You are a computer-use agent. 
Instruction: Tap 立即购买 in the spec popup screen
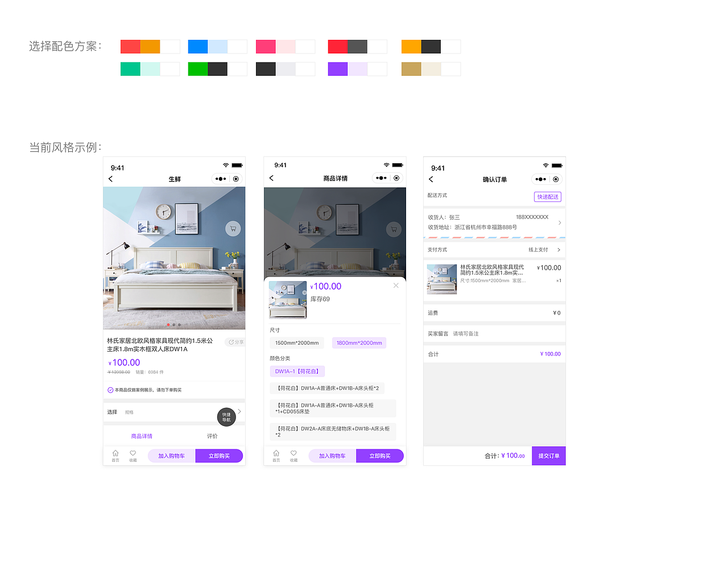[380, 456]
